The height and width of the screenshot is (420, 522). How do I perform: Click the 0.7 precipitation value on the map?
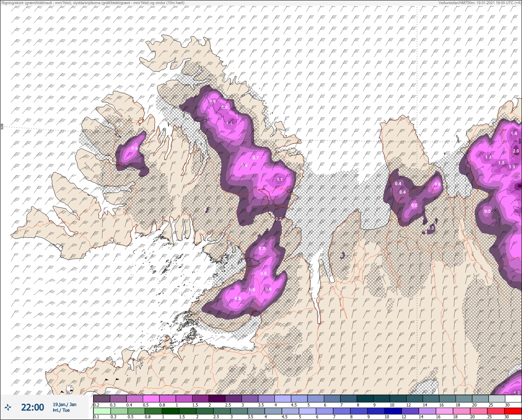pyautogui.click(x=256, y=158)
